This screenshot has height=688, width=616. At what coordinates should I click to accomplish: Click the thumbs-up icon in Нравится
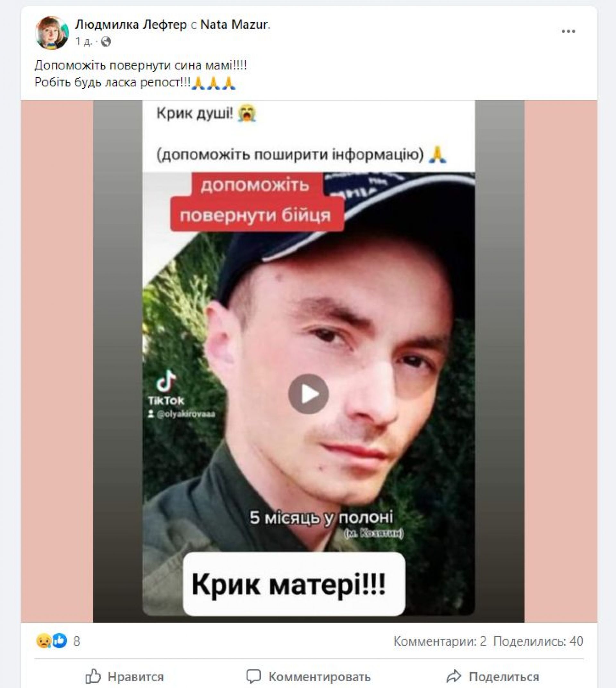point(93,676)
